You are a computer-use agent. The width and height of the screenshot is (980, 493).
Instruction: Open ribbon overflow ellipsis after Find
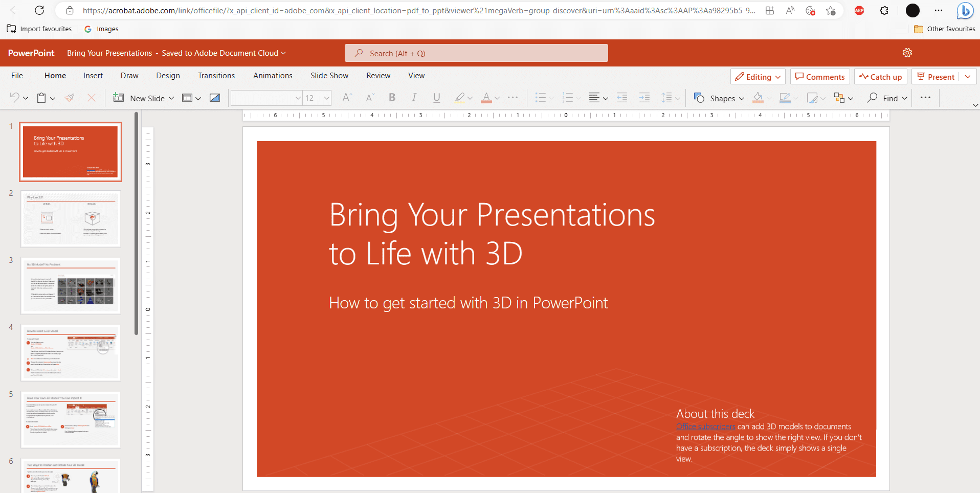925,98
